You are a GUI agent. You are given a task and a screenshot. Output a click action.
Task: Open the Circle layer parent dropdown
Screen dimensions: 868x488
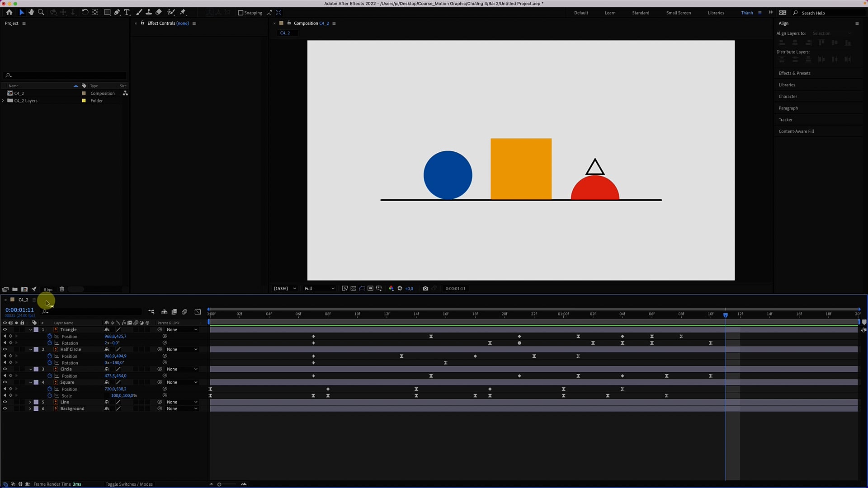(182, 369)
